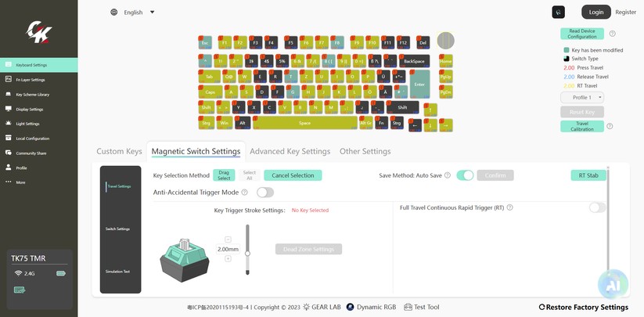
Task: Click the Register link
Action: (625, 12)
